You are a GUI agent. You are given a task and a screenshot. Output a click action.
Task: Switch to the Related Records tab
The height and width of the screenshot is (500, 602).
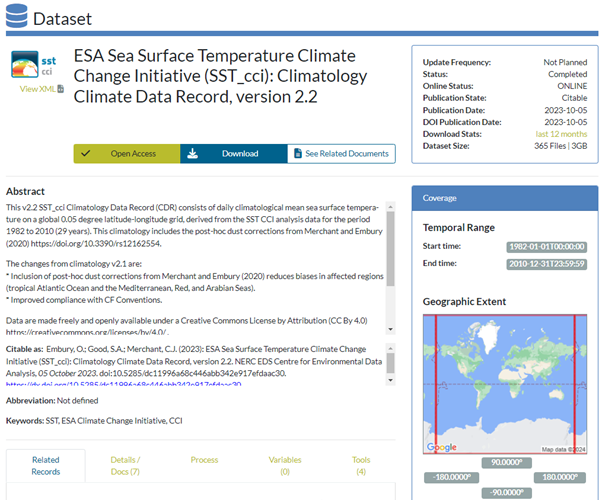point(46,465)
